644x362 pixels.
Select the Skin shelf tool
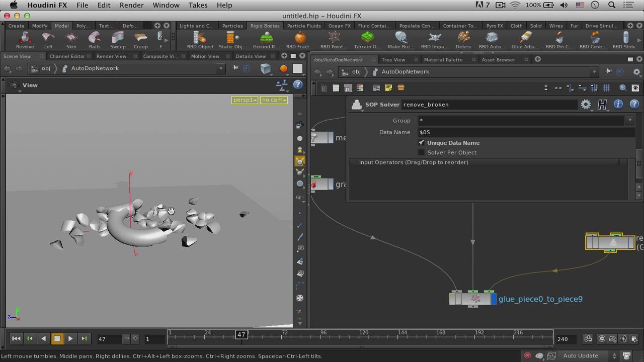[x=71, y=40]
